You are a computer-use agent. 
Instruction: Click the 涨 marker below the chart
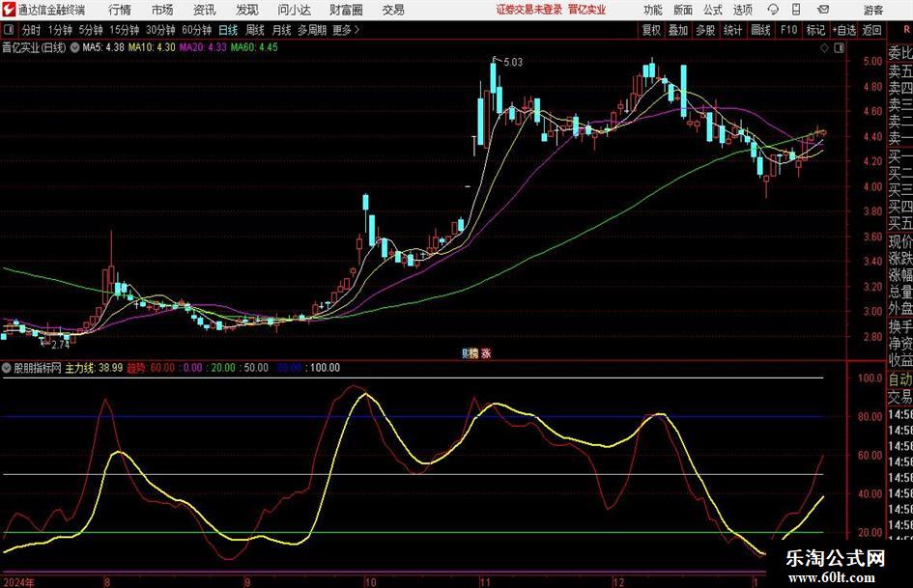tap(486, 353)
